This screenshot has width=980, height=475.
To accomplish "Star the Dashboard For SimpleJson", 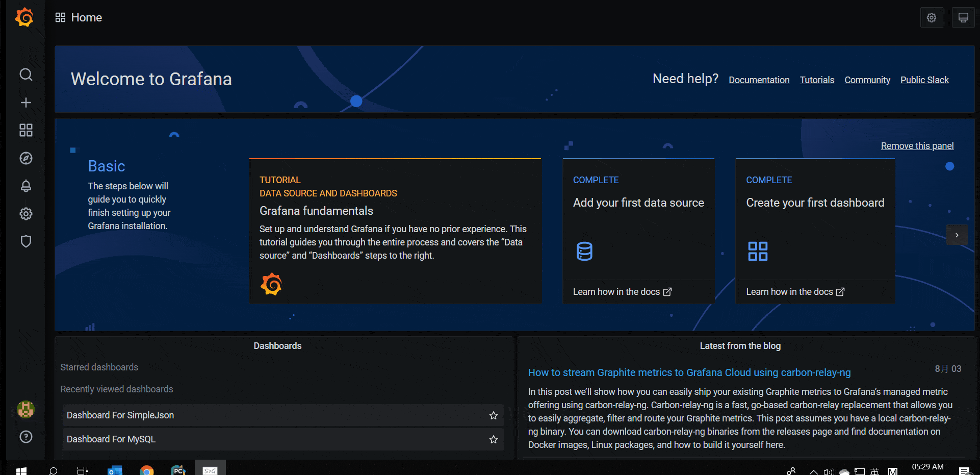I will [493, 415].
